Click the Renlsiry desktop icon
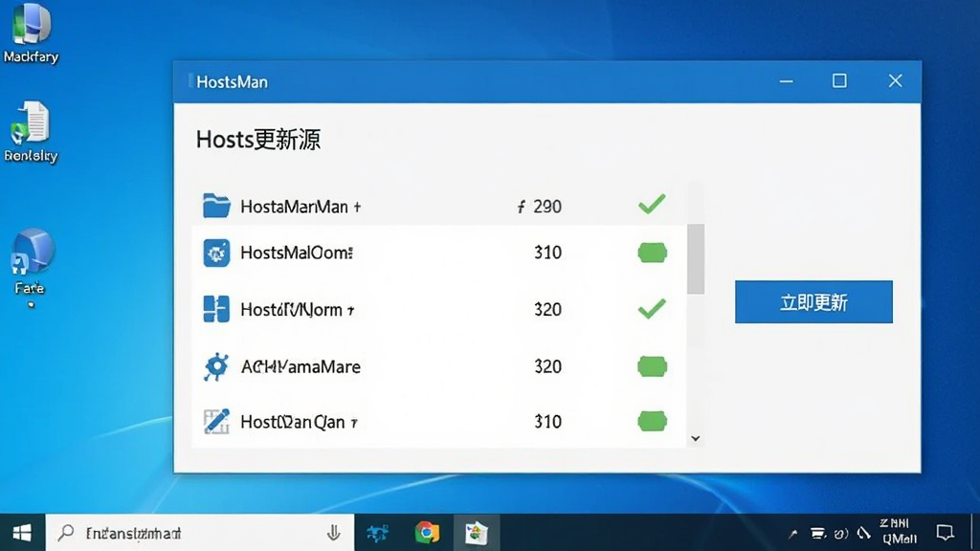 31,132
